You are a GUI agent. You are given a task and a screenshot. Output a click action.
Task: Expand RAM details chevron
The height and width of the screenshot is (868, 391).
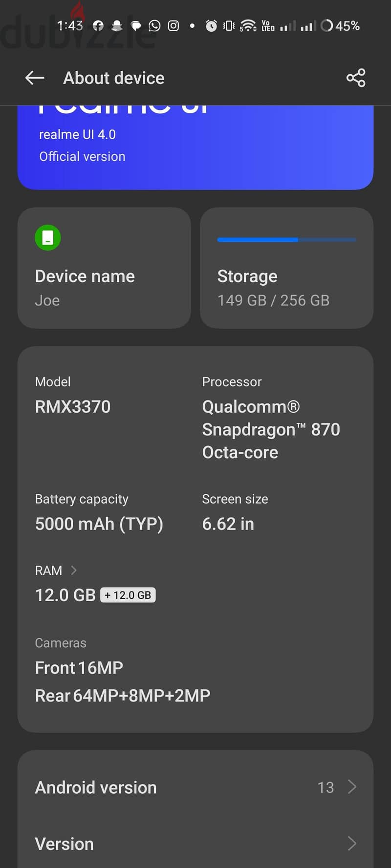tap(74, 570)
